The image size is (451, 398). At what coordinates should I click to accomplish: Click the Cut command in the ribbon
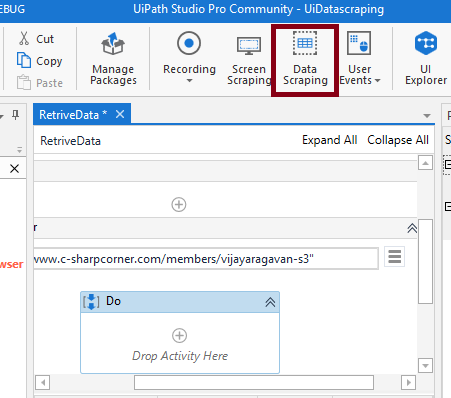[x=36, y=39]
